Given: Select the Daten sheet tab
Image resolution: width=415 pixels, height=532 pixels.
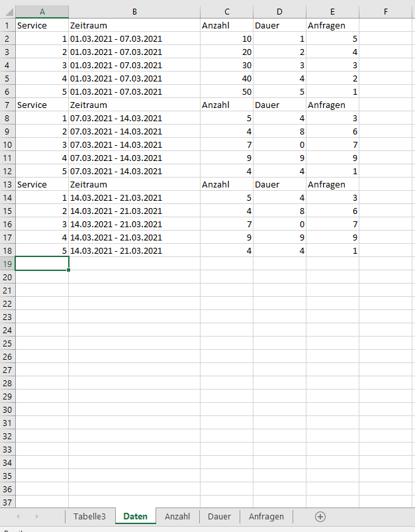Looking at the screenshot, I should 135,516.
